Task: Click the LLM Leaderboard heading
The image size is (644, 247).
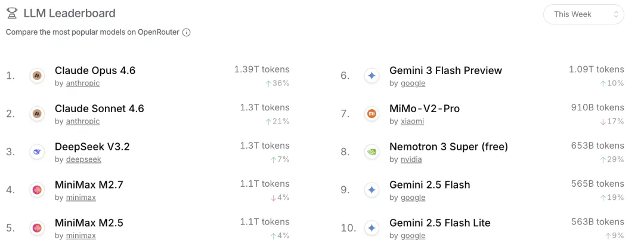Action: (69, 13)
